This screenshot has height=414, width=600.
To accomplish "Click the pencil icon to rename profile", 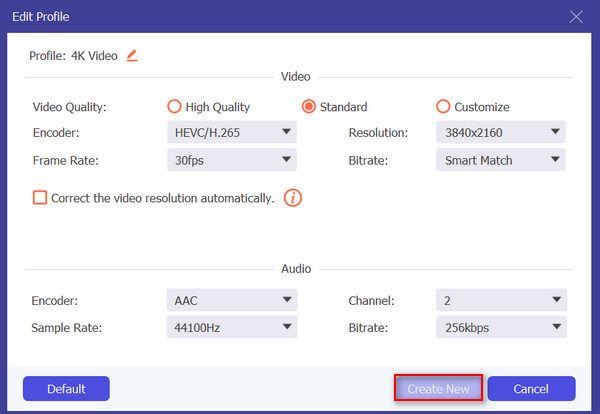I will point(132,56).
